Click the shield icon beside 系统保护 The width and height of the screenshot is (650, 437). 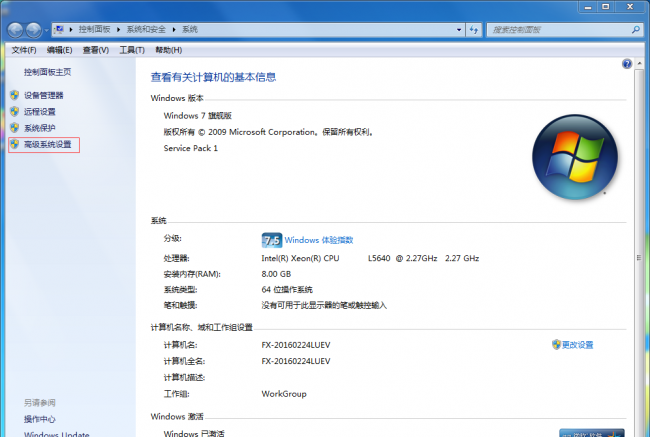coord(15,128)
